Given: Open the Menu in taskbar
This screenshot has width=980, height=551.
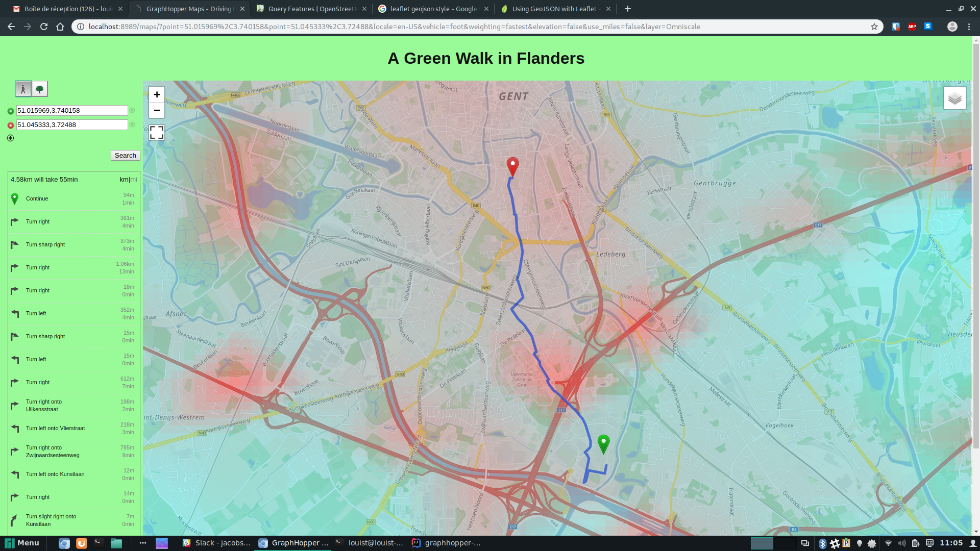Looking at the screenshot, I should tap(22, 543).
